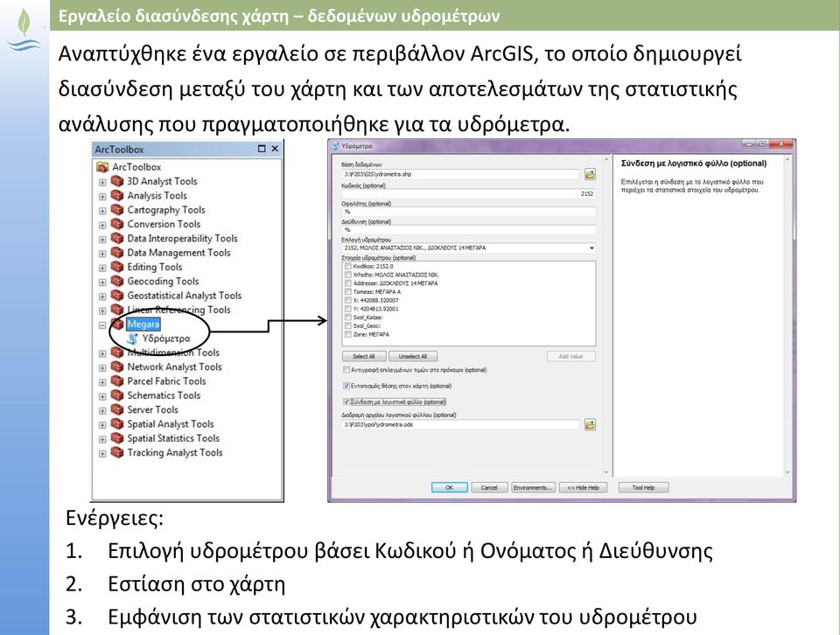Click the Schematics Tools toolbox icon

(x=116, y=395)
